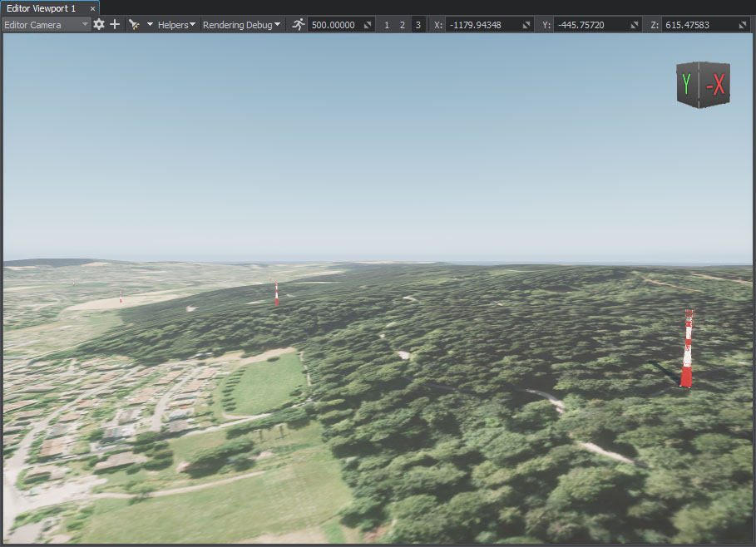756x547 pixels.
Task: Open the camera settings gear icon
Action: (x=99, y=25)
